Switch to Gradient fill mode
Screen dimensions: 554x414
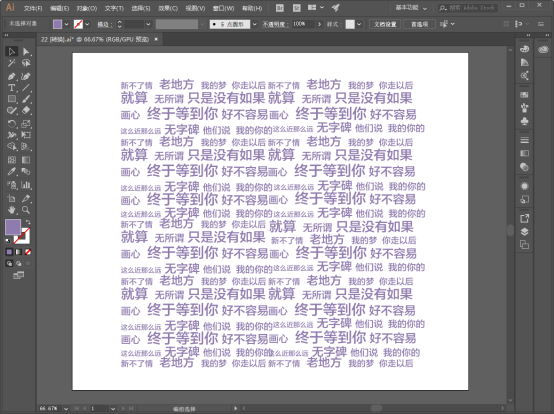pos(19,252)
